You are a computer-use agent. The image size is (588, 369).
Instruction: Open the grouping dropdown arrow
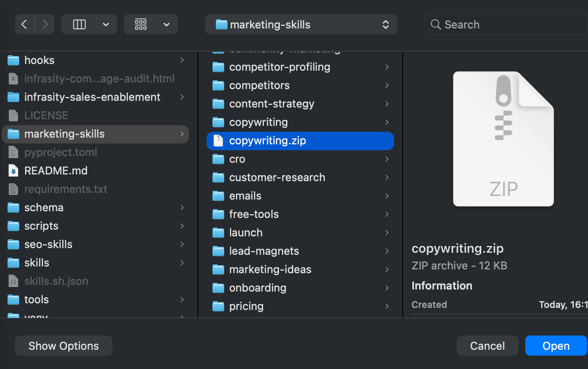[x=166, y=25]
